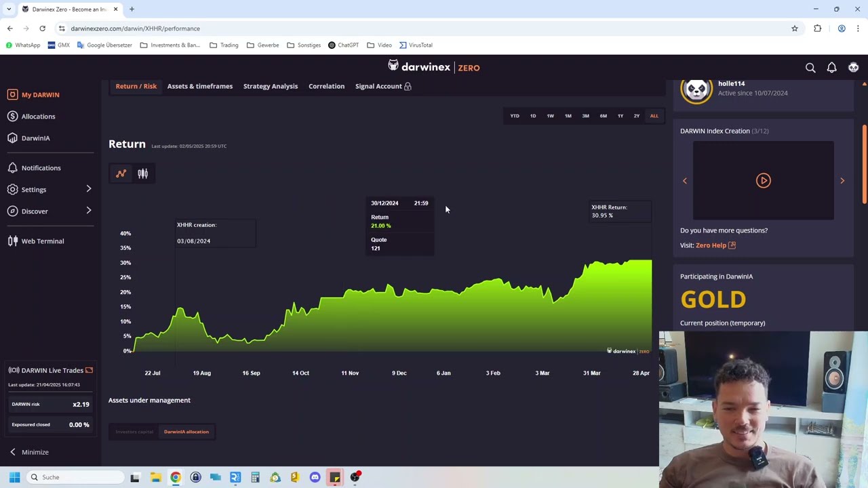Open the Video bookmarks folder
868x488 pixels.
point(379,45)
